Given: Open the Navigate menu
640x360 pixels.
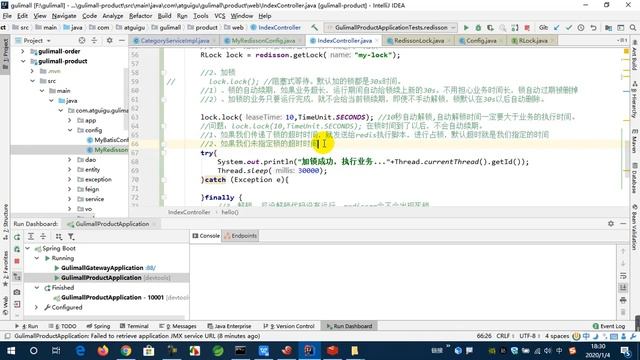Looking at the screenshot, I should click(x=64, y=16).
